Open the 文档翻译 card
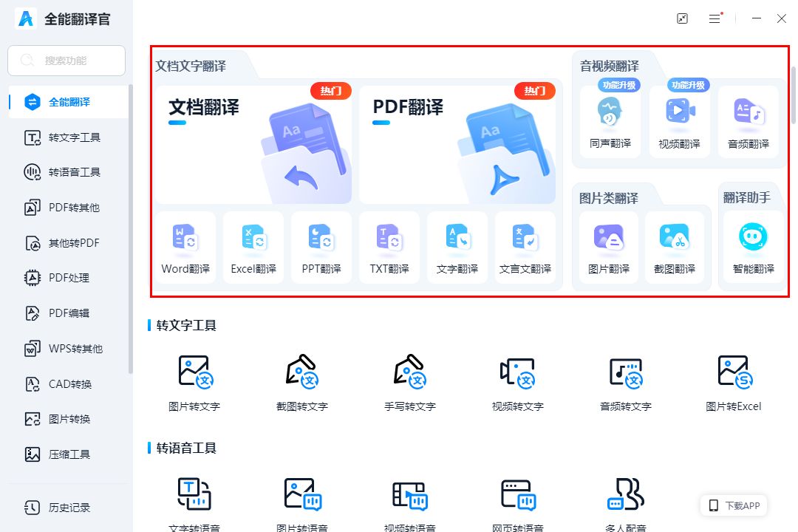798x532 pixels. (253, 145)
